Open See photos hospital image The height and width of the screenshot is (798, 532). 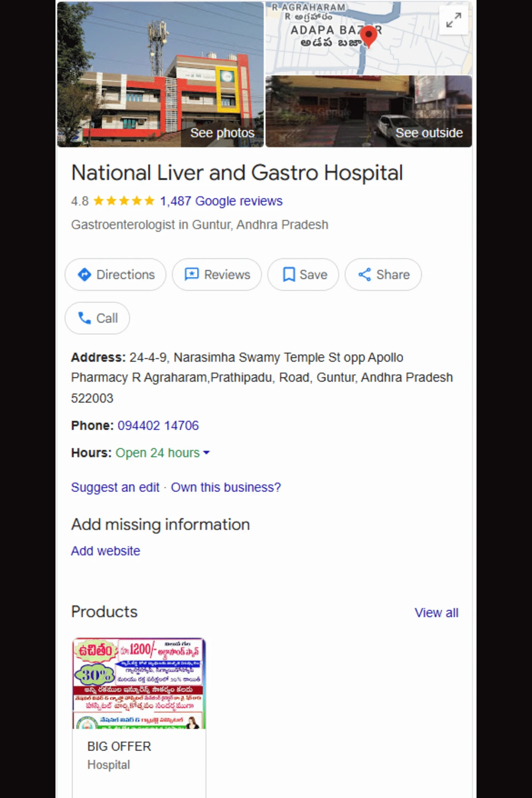[x=160, y=75]
